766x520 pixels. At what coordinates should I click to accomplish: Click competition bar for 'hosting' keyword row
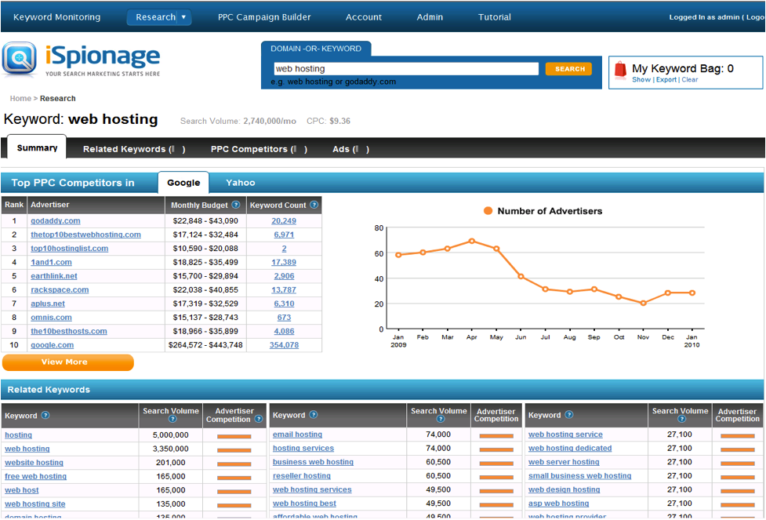[234, 436]
